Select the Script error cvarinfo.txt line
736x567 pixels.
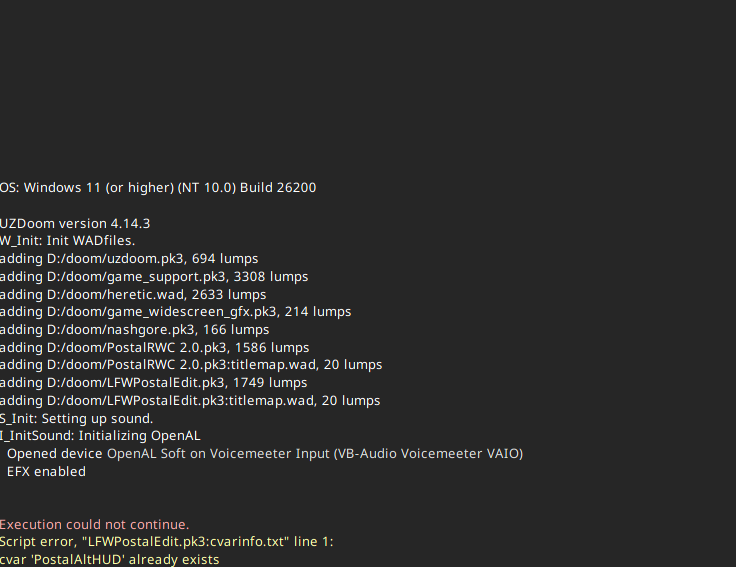click(167, 542)
